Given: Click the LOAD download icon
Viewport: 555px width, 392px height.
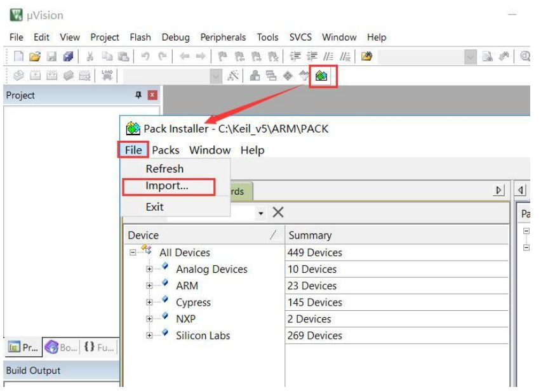Looking at the screenshot, I should pyautogui.click(x=107, y=75).
